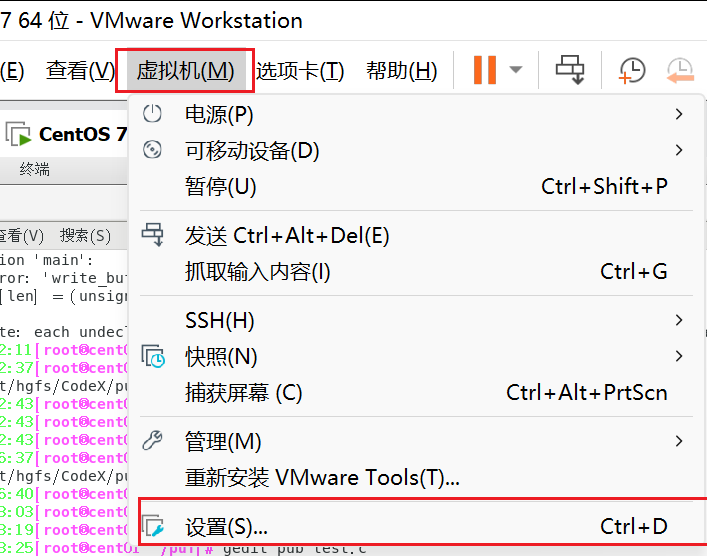
Task: Select 管理(M) menu entry
Action: click(x=416, y=441)
